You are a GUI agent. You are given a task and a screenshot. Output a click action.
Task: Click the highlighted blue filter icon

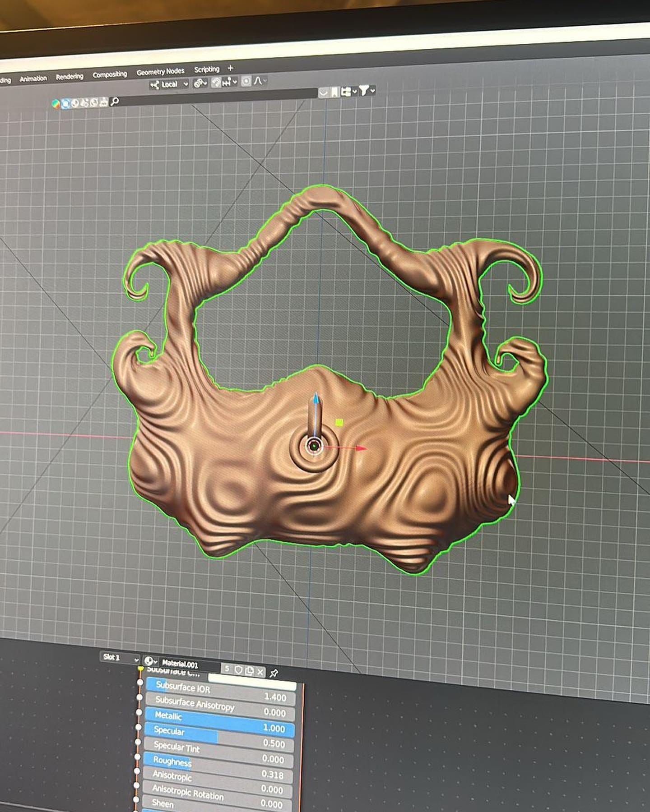(x=65, y=103)
